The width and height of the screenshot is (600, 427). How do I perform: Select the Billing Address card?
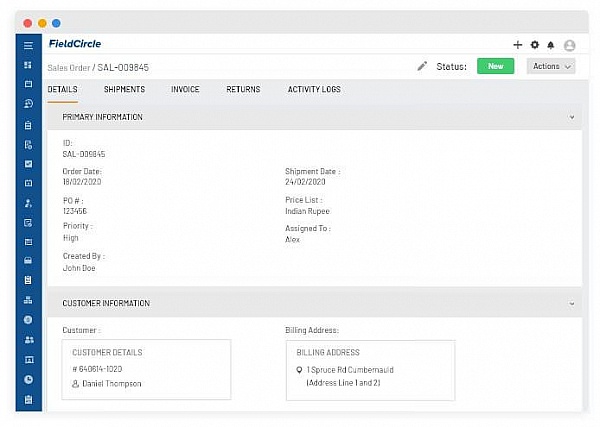(370, 370)
